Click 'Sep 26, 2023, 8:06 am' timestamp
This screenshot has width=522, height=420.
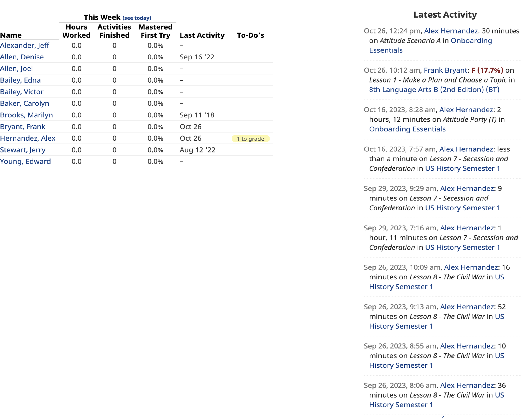[400, 386]
